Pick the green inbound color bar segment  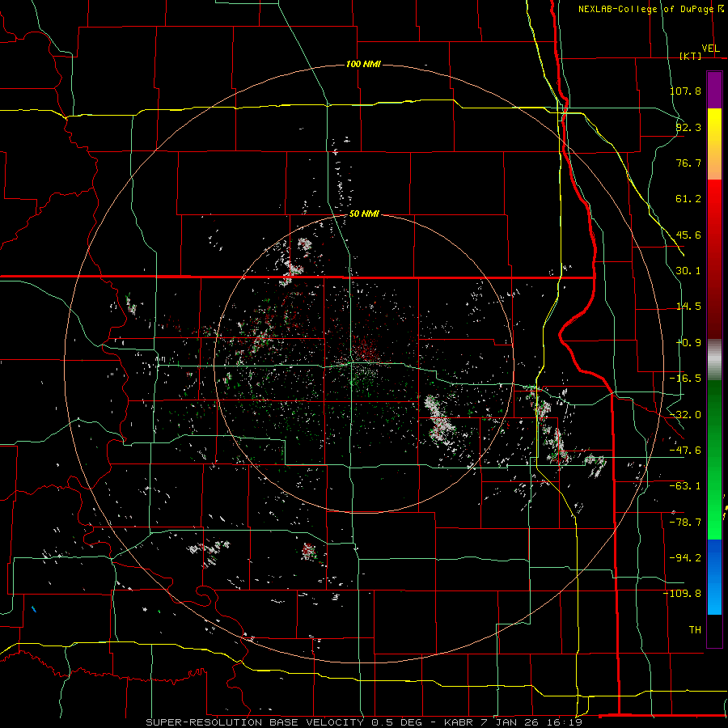(714, 459)
